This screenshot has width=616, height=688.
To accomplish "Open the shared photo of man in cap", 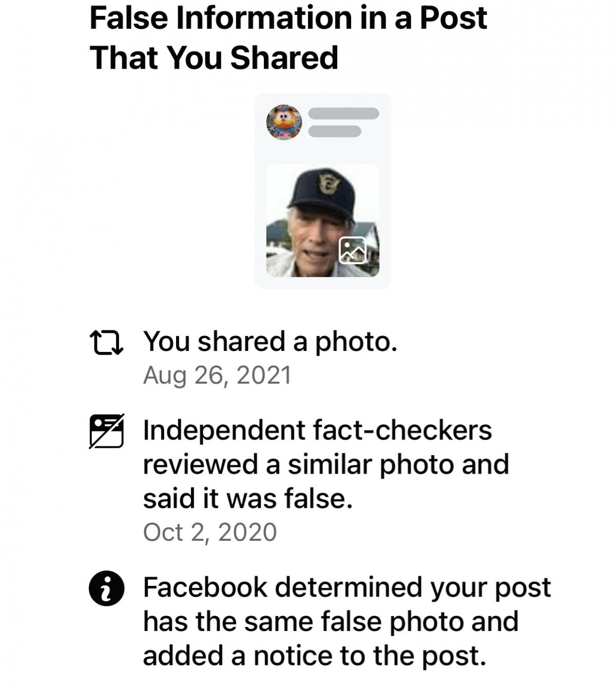I will click(x=322, y=221).
